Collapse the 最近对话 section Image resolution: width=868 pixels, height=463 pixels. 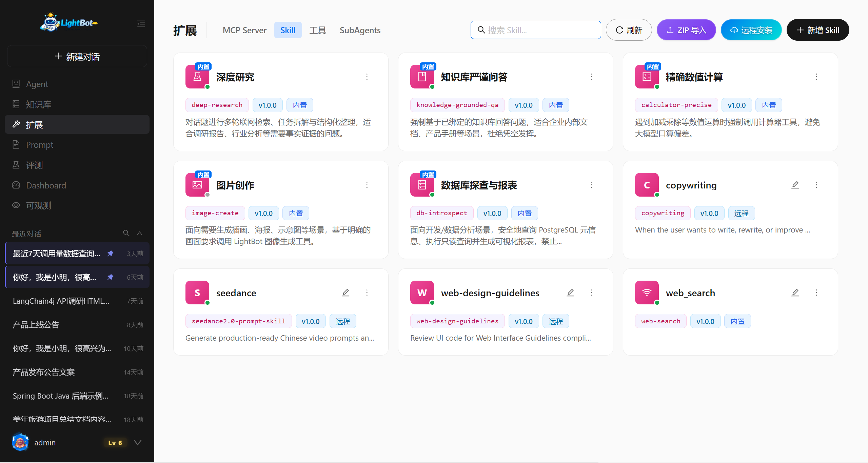(139, 233)
